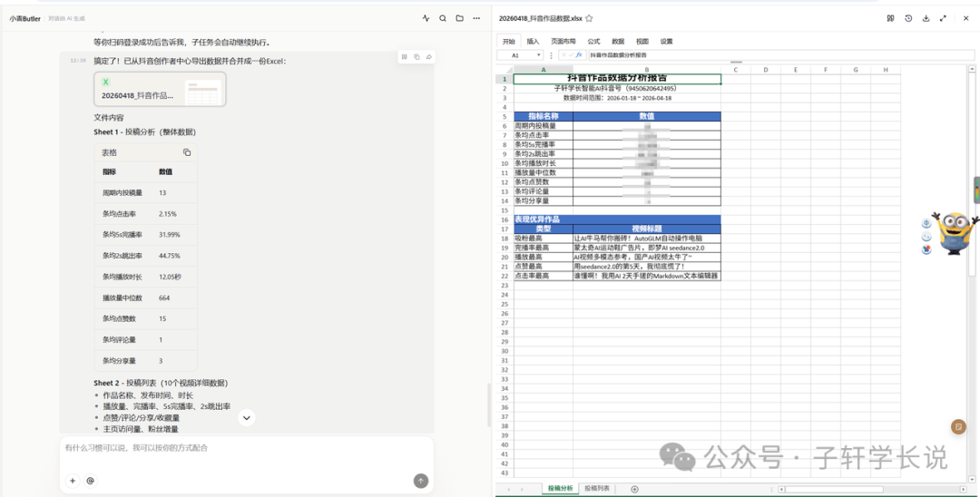Open the version history clock icon
The image size is (980, 497).
tap(908, 19)
